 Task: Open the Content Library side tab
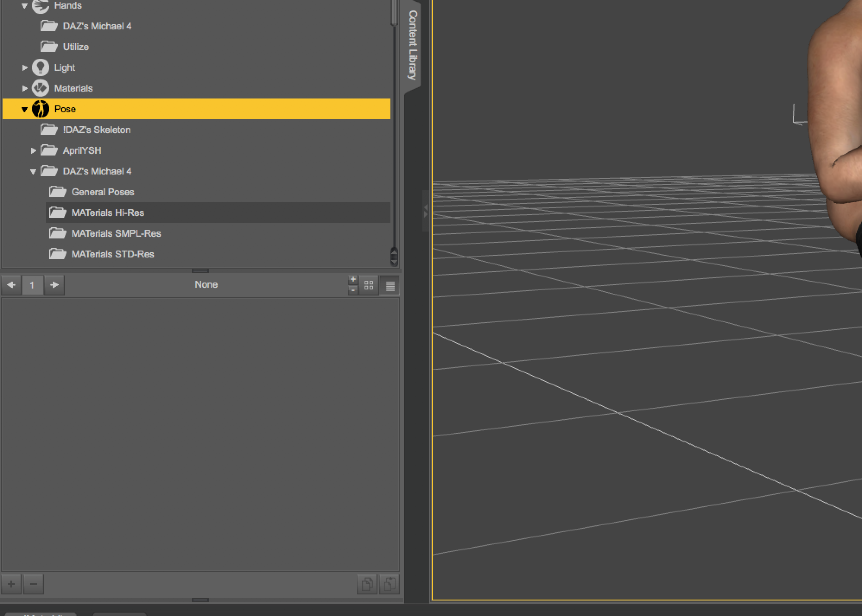pyautogui.click(x=413, y=45)
